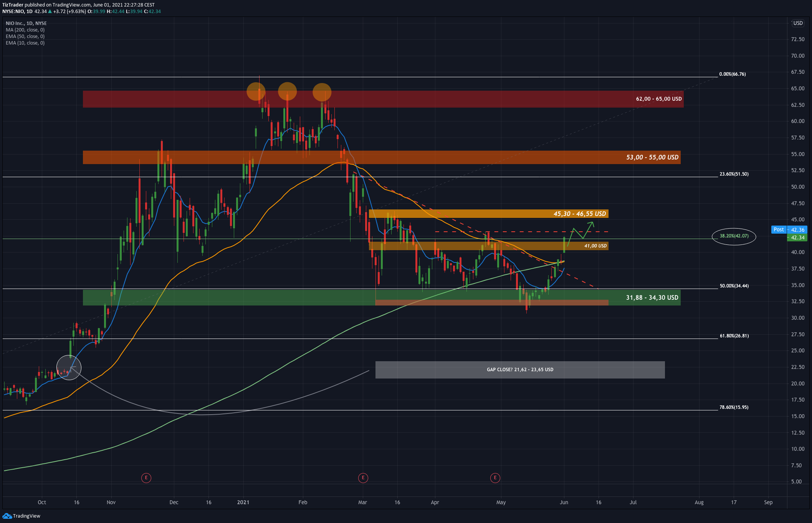Click the NYSE:NIO, 1D symbol header
The height and width of the screenshot is (523, 812).
17,12
